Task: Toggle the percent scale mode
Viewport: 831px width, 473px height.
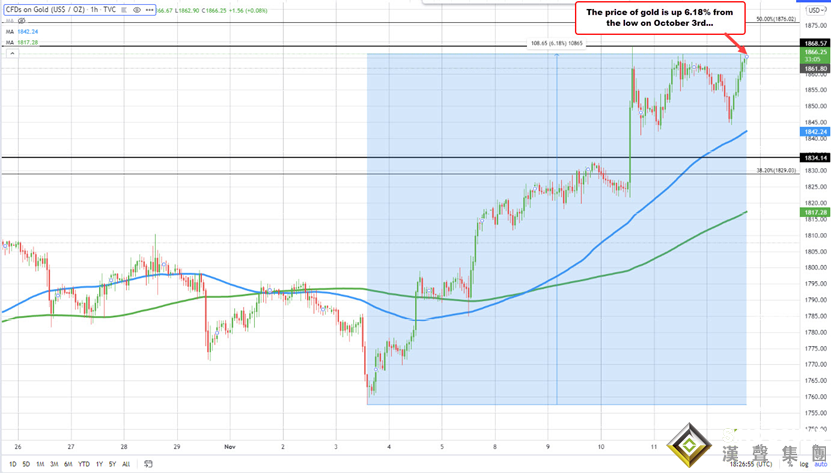Action: pyautogui.click(x=790, y=464)
